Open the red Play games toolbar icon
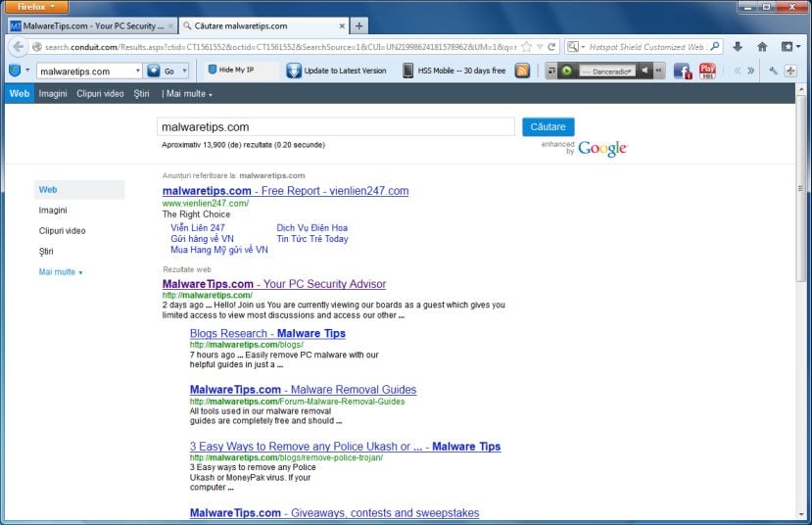Image resolution: width=812 pixels, height=525 pixels. [x=707, y=71]
